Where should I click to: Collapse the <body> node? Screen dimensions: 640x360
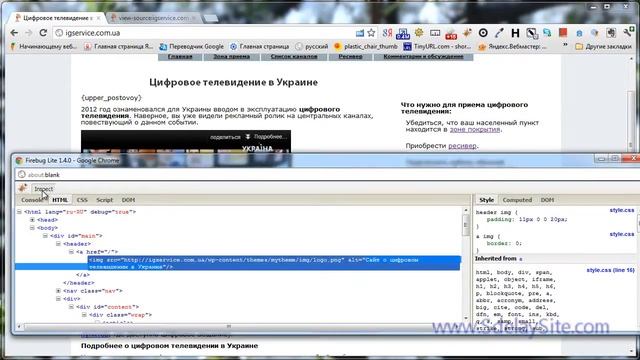point(32,228)
